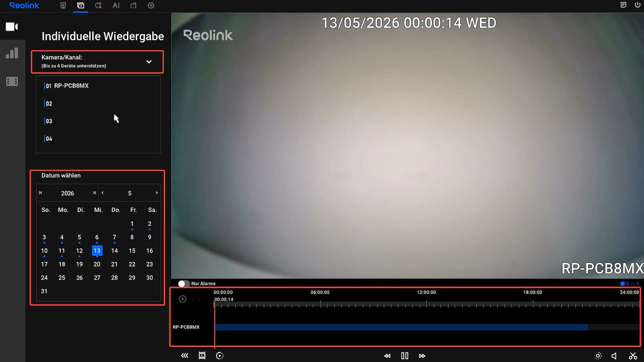Click the month number 5 field
This screenshot has height=362, width=644.
130,193
